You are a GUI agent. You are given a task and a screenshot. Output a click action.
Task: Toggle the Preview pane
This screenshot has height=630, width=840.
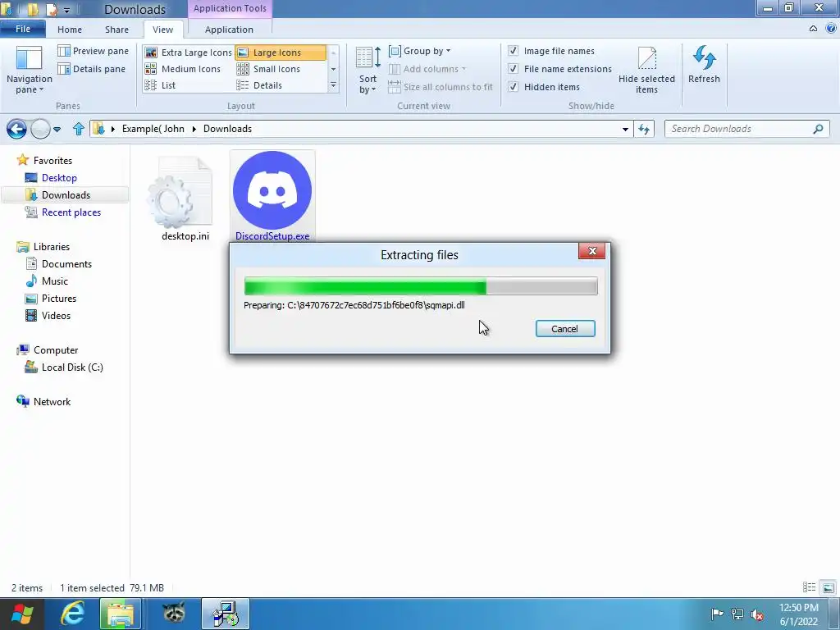[93, 51]
